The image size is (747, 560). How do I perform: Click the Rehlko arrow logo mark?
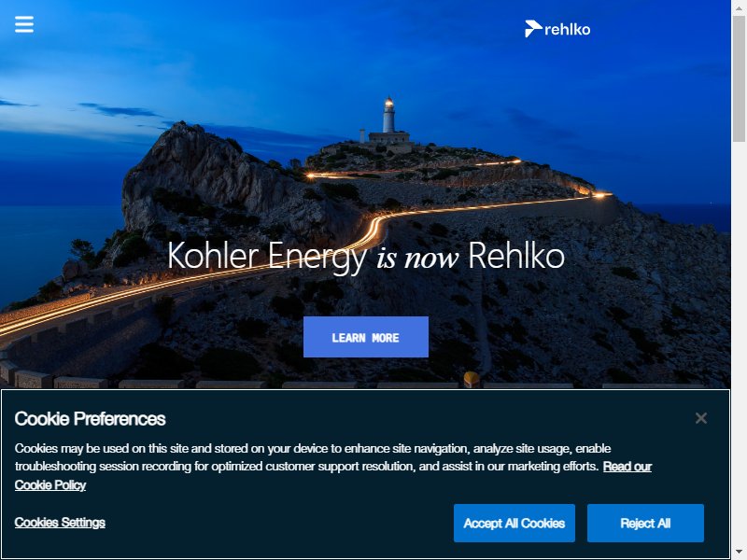533,29
